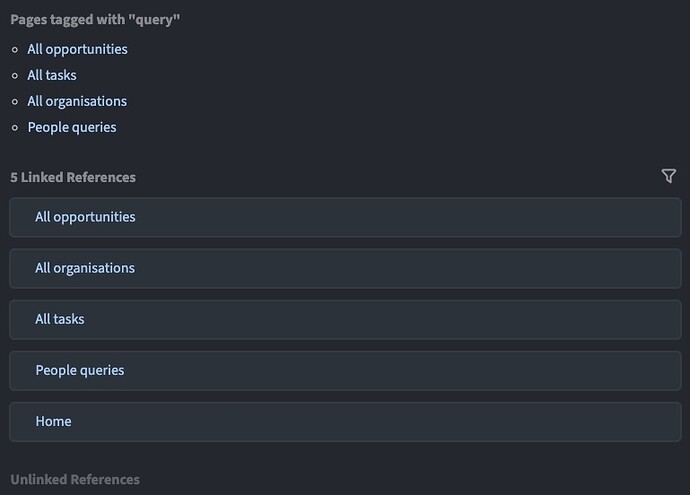The width and height of the screenshot is (690, 495).
Task: Open People queries from tagged pages list
Action: coord(72,128)
